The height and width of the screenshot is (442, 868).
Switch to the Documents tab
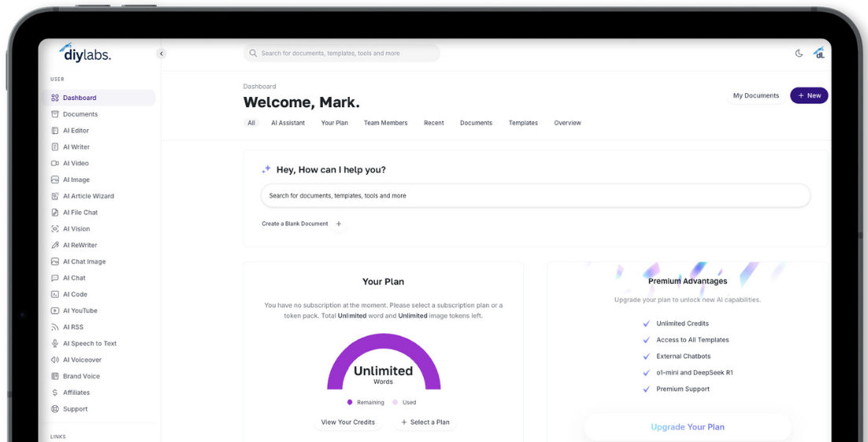[x=476, y=123]
